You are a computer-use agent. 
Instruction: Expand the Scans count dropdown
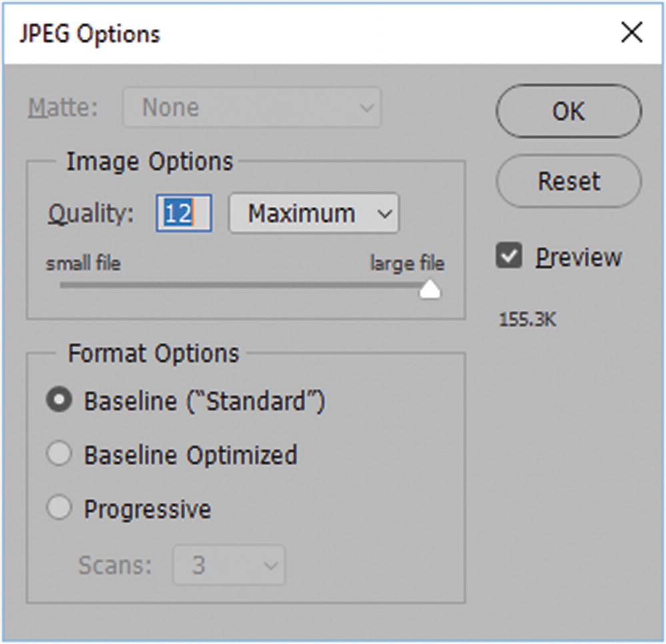tap(229, 565)
